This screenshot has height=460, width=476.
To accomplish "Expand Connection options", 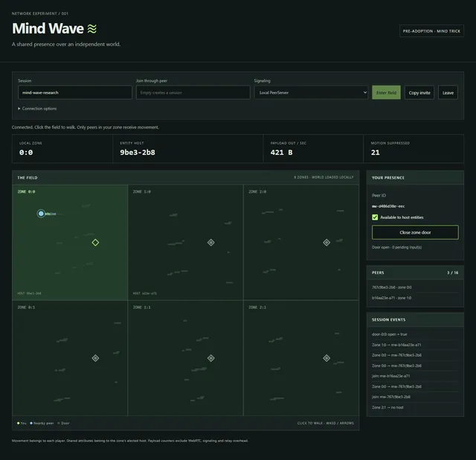I will tap(37, 109).
